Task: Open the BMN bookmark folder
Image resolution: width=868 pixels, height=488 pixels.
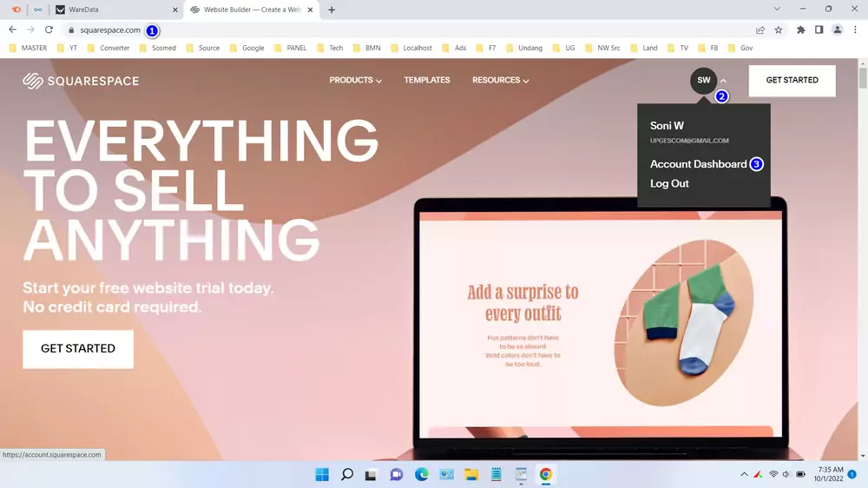Action: point(367,48)
